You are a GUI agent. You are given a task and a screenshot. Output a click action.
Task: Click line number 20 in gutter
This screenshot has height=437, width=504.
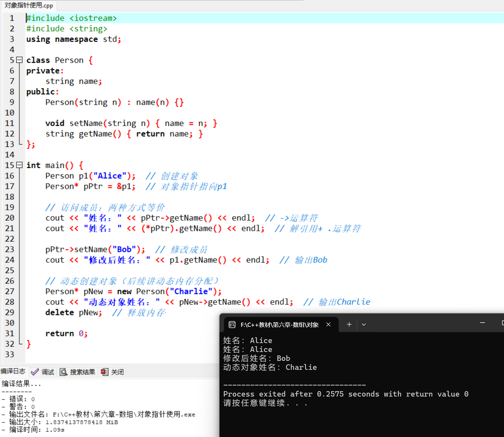click(10, 218)
